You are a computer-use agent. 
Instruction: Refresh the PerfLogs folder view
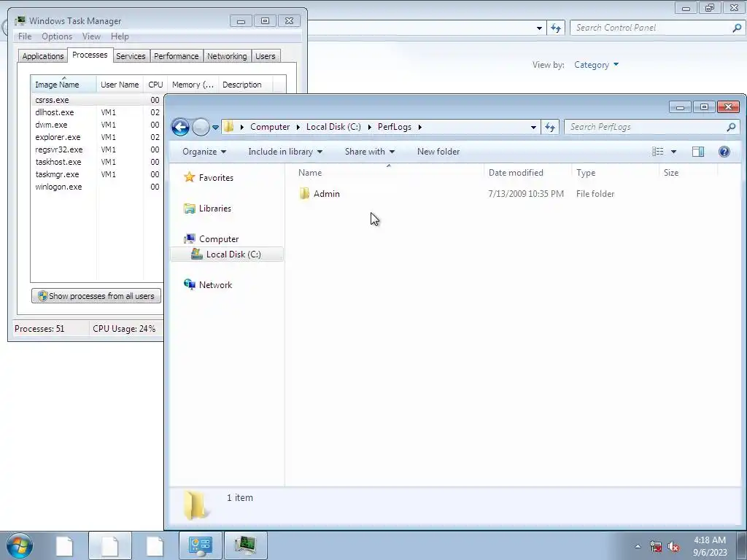pyautogui.click(x=550, y=127)
